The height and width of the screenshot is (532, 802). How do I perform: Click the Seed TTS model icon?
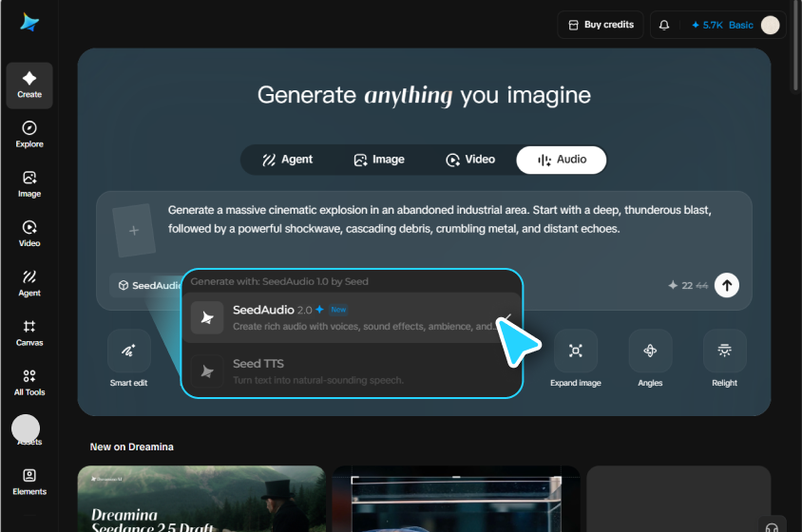click(207, 371)
